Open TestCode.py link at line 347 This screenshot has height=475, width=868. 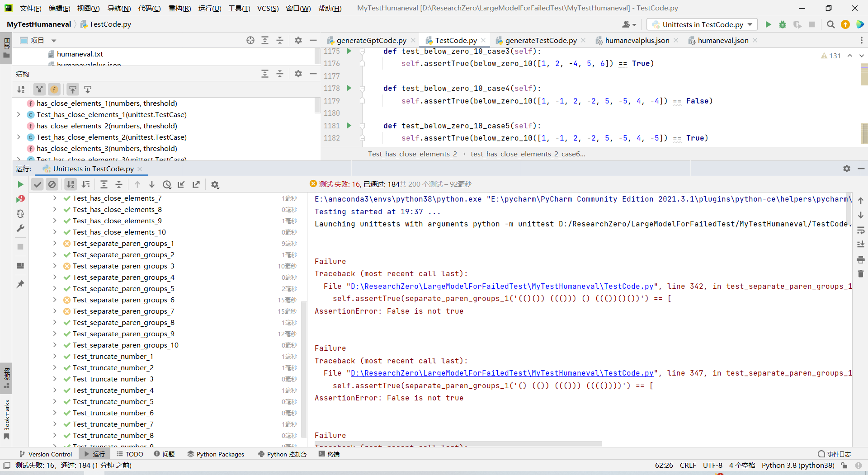[x=502, y=373]
